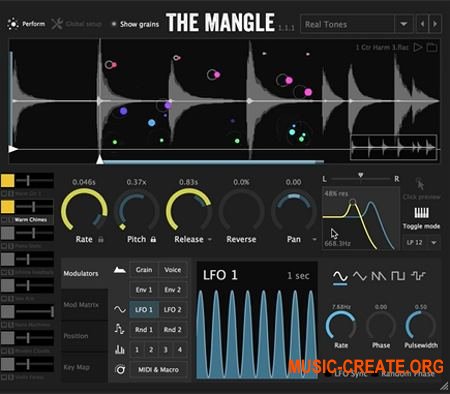Click the random wave icon beside Rnd 1
The height and width of the screenshot is (394, 450).
pyautogui.click(x=119, y=329)
